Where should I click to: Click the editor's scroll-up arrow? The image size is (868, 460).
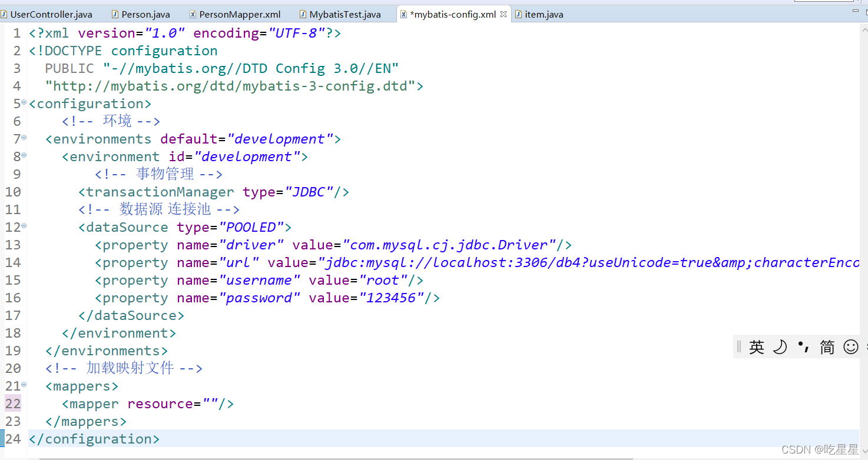863,28
